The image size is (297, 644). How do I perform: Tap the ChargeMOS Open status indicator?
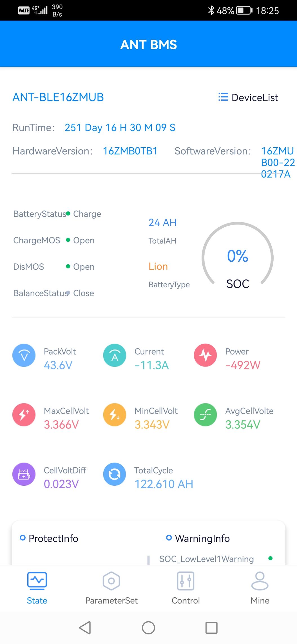point(80,240)
